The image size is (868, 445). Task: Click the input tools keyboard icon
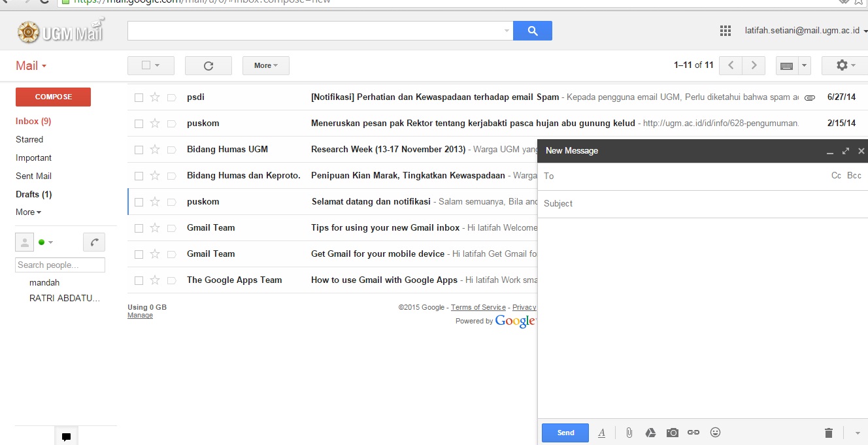(787, 65)
